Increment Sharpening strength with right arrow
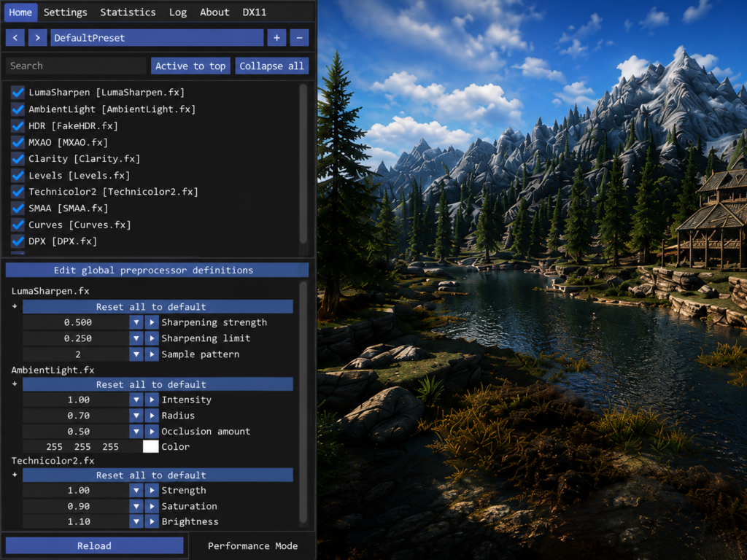747x560 pixels. pos(152,322)
